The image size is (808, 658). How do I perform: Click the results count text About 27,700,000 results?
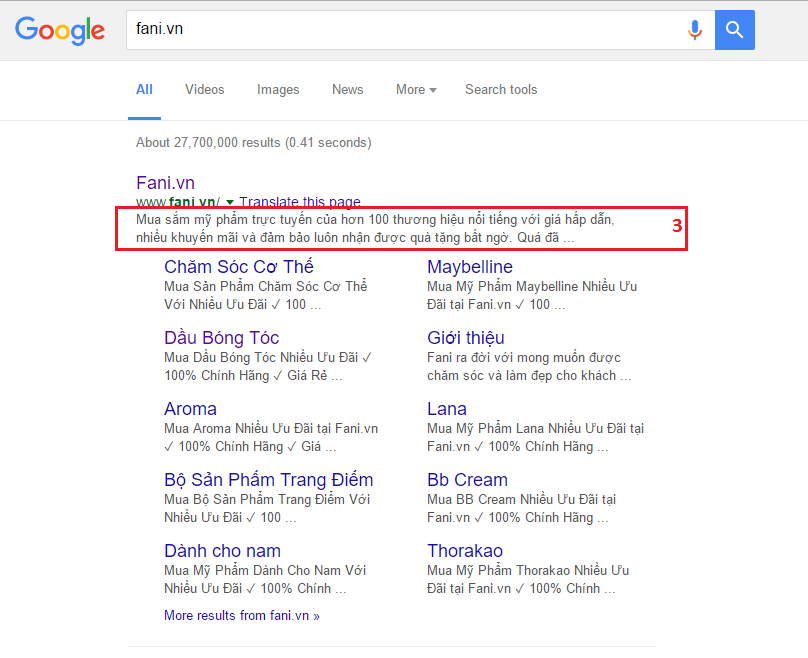pos(254,143)
